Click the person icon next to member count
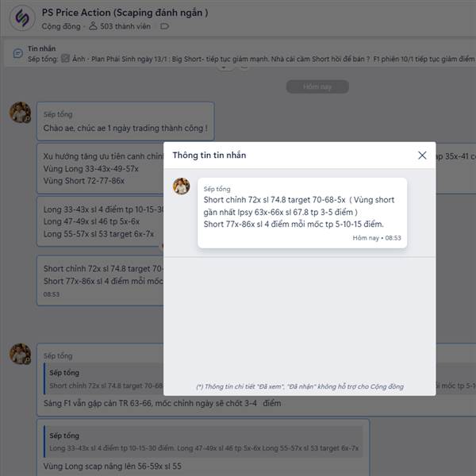The height and width of the screenshot is (476, 476). (x=93, y=26)
